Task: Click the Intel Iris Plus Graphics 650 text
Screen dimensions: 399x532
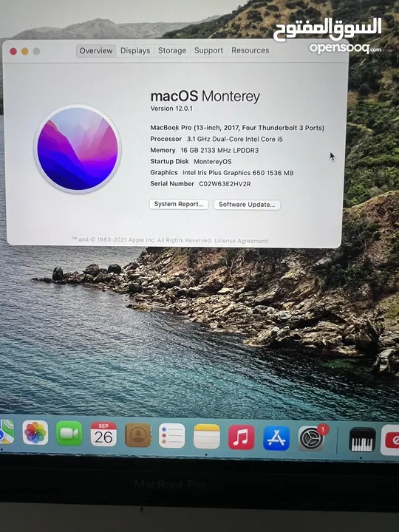Action: coord(224,173)
